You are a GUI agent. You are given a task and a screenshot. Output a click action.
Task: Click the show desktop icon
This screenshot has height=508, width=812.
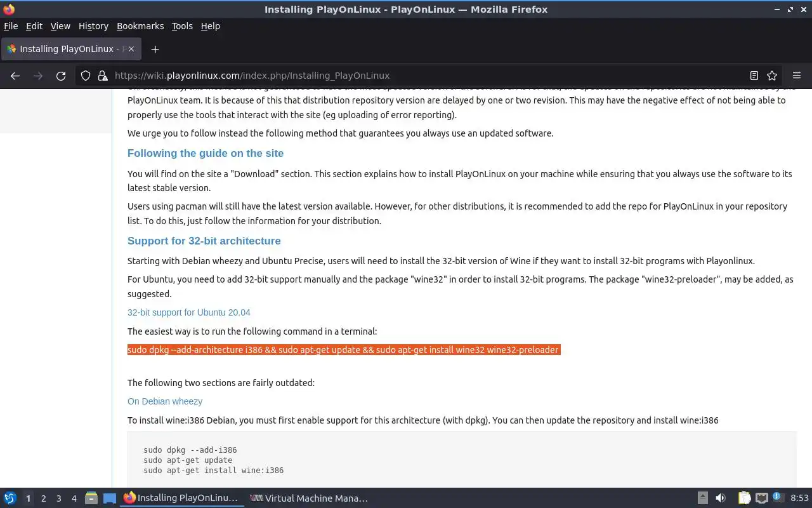point(110,498)
